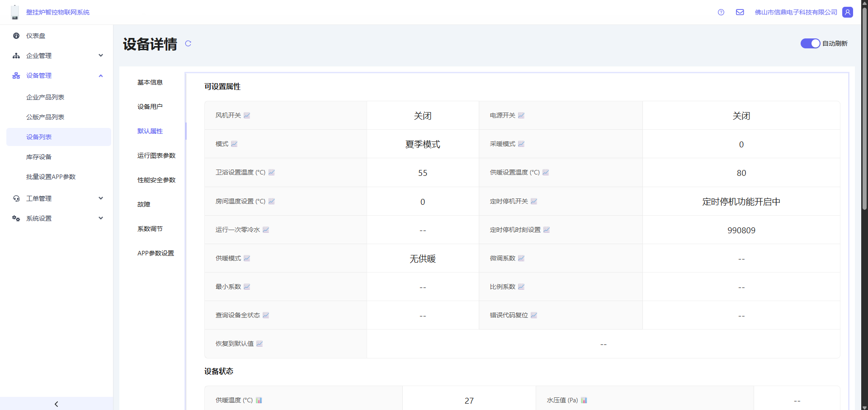Click the page vertical scrollbar
This screenshot has width=868, height=410.
(864, 108)
